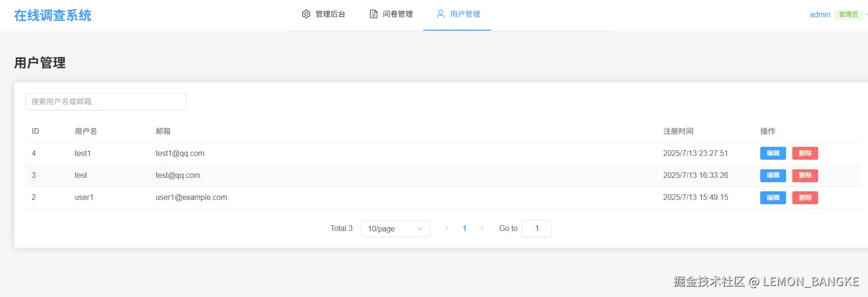
Task: Open the 10/page page size dropdown
Action: pyautogui.click(x=395, y=229)
